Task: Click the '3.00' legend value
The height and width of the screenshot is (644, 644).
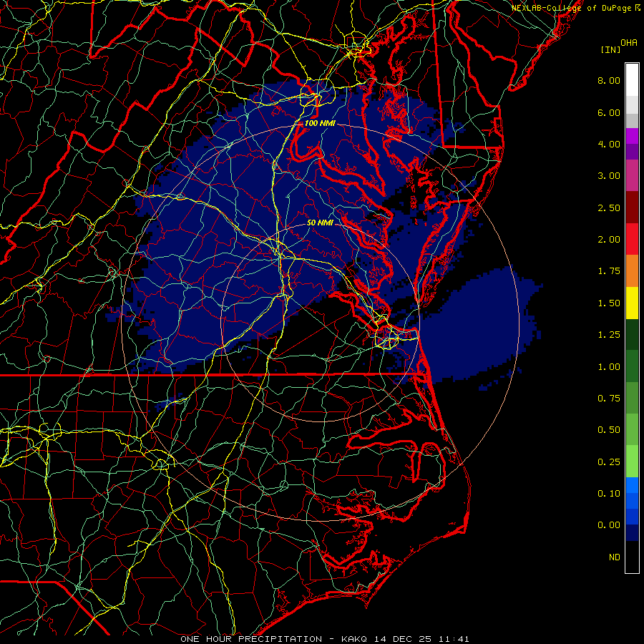Action: (x=609, y=176)
